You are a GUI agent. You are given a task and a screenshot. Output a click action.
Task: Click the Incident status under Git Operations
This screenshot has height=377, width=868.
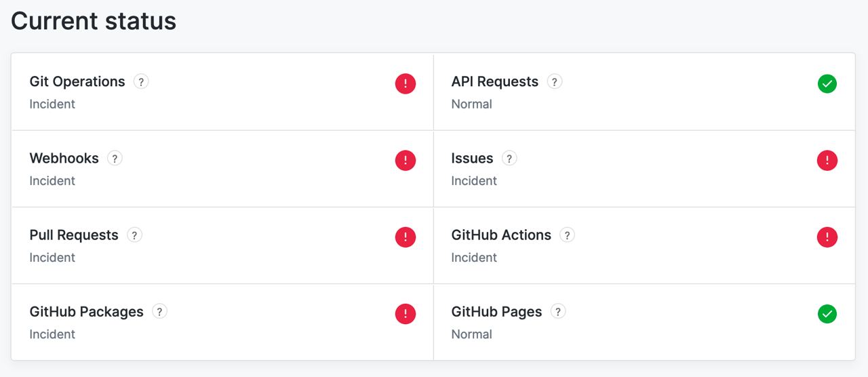52,104
